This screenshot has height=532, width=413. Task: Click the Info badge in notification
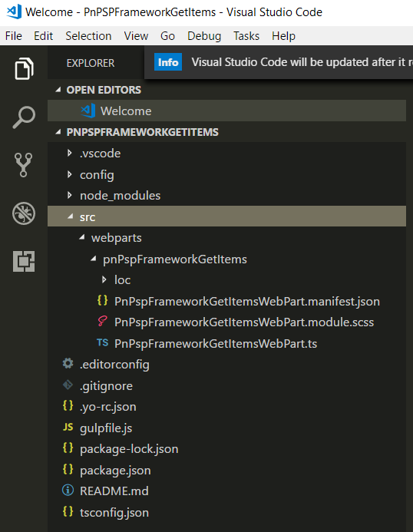pyautogui.click(x=168, y=62)
